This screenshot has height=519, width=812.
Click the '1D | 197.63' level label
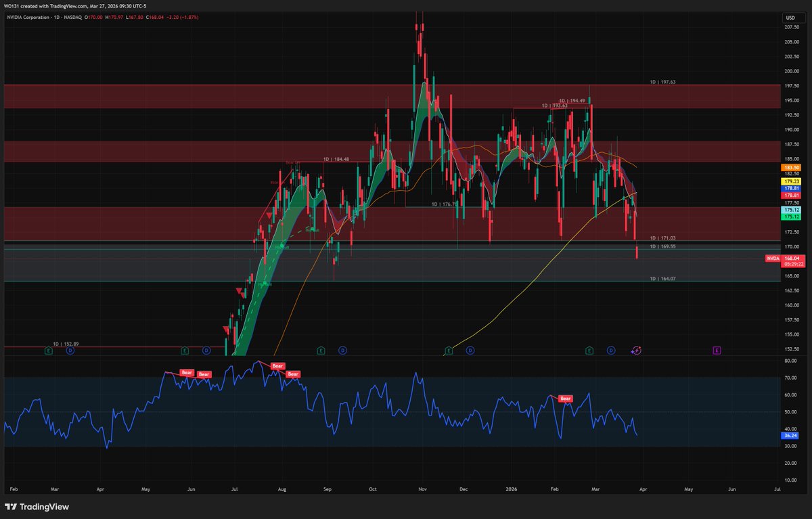tap(662, 82)
